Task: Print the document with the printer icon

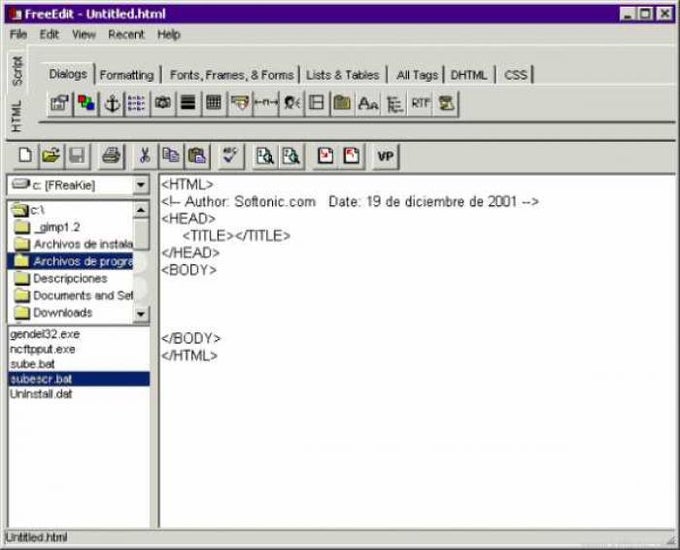Action: (111, 155)
